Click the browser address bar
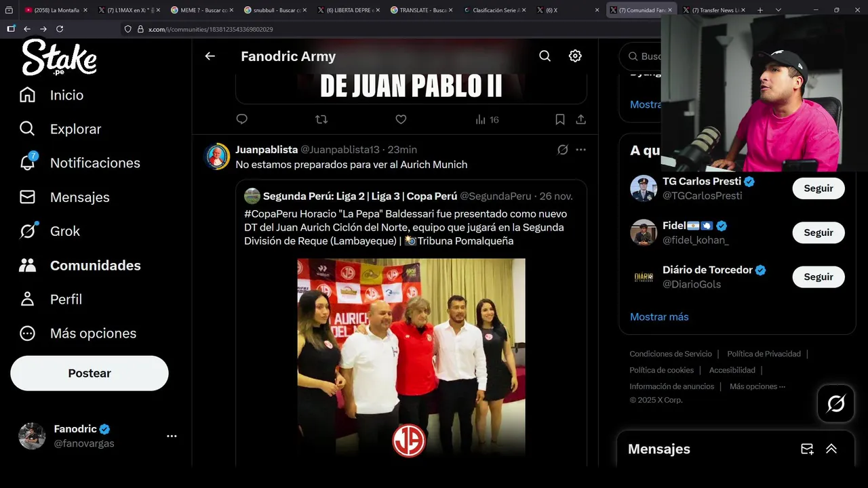 click(390, 29)
